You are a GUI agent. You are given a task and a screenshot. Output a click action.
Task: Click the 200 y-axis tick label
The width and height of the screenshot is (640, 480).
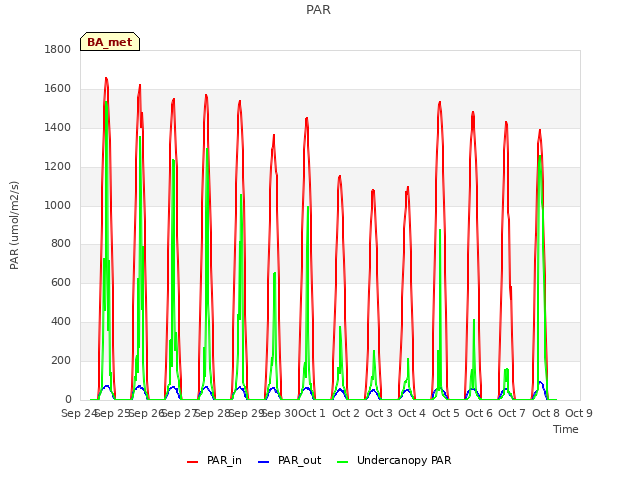click(x=61, y=360)
